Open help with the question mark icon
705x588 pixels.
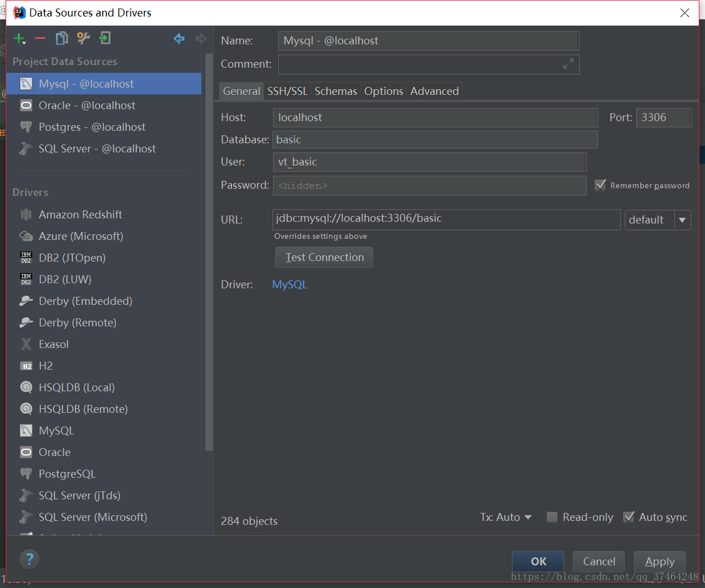(30, 559)
